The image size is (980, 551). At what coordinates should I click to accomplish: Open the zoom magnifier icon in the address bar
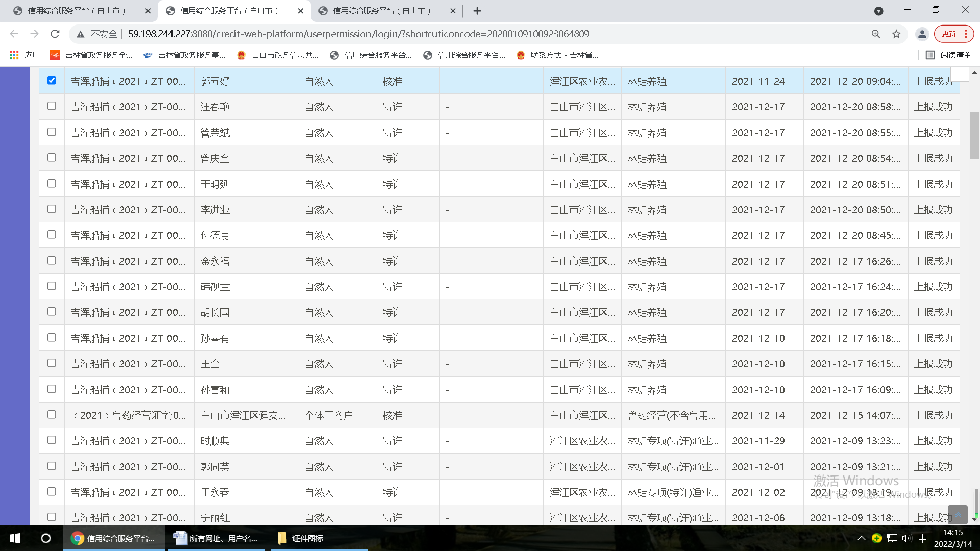tap(876, 34)
